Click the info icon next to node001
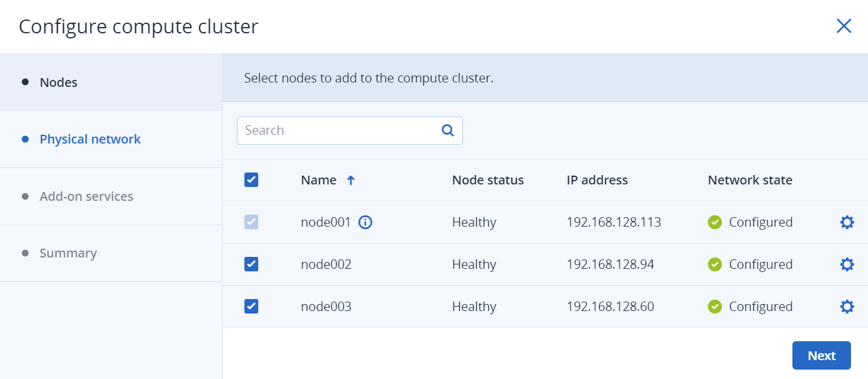The image size is (868, 379). (365, 222)
